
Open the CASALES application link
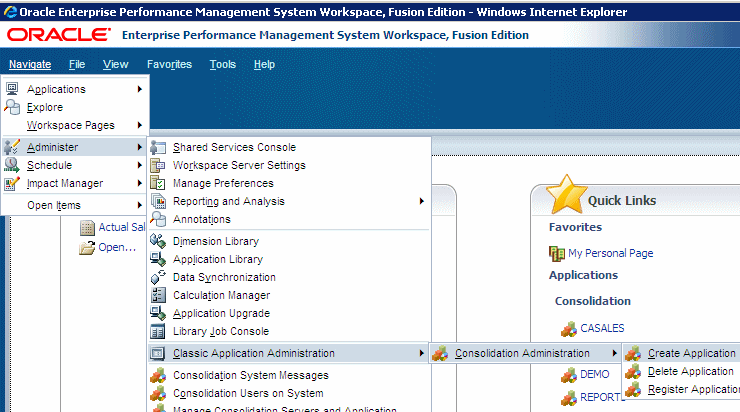[x=602, y=328]
